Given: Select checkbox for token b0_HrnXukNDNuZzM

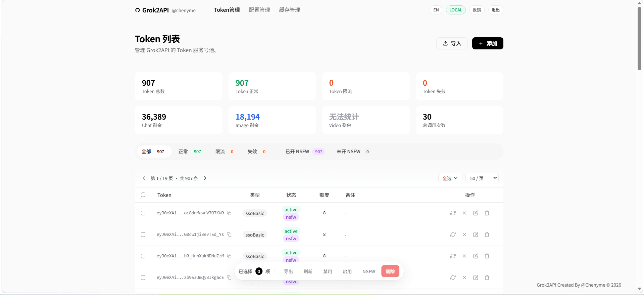Looking at the screenshot, I should [143, 256].
